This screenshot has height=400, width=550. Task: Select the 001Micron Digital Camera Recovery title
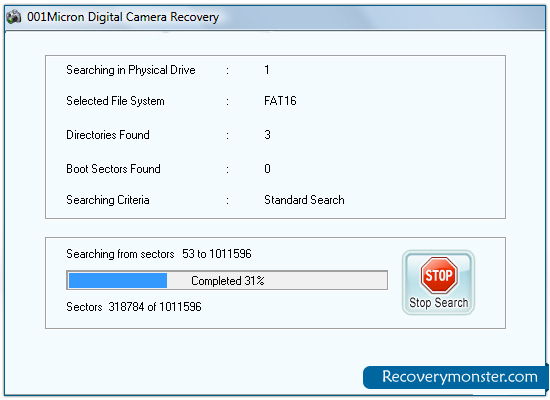coord(123,17)
